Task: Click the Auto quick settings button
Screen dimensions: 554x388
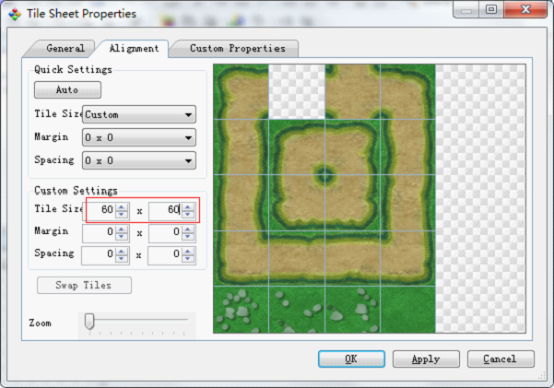Action: [x=67, y=90]
